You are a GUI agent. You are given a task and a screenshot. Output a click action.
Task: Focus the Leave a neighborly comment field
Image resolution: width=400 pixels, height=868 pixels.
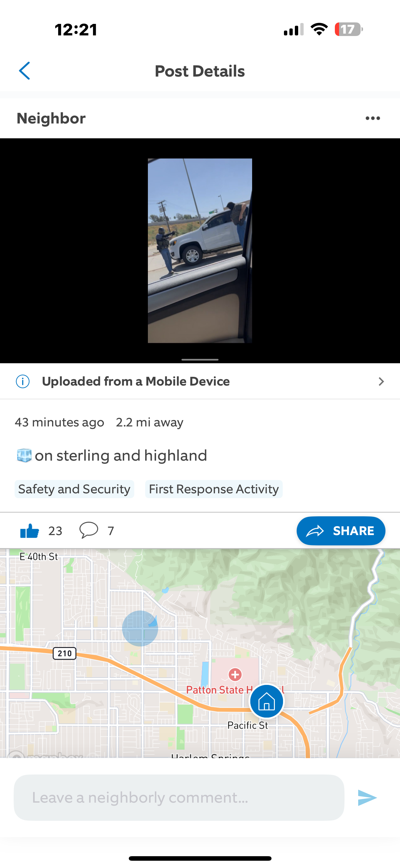tap(179, 797)
